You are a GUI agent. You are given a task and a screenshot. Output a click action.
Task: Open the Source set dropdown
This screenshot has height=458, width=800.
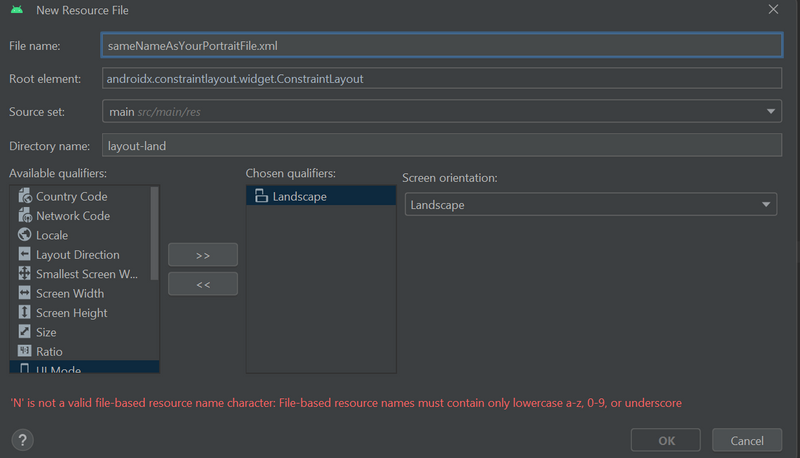(x=441, y=112)
